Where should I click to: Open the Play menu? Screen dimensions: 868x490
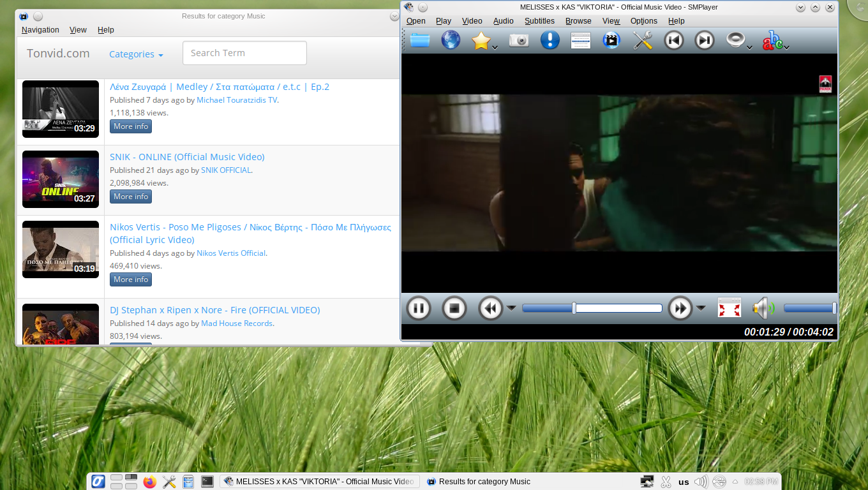pos(444,21)
